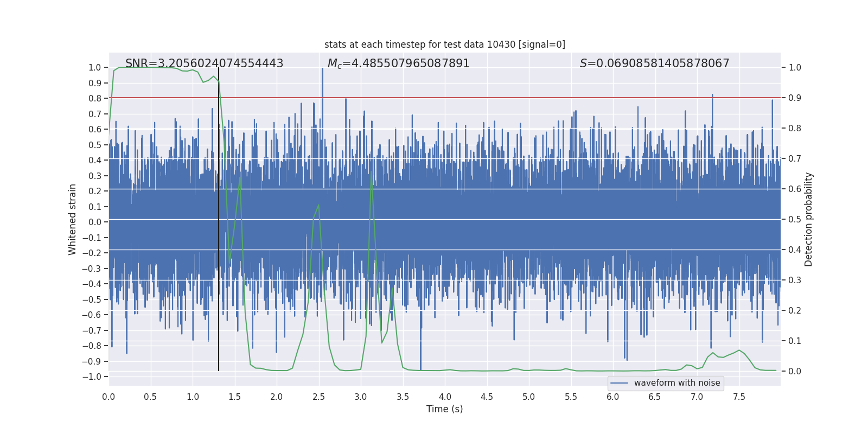Click the 0.0 tick label on time axis

click(x=108, y=397)
